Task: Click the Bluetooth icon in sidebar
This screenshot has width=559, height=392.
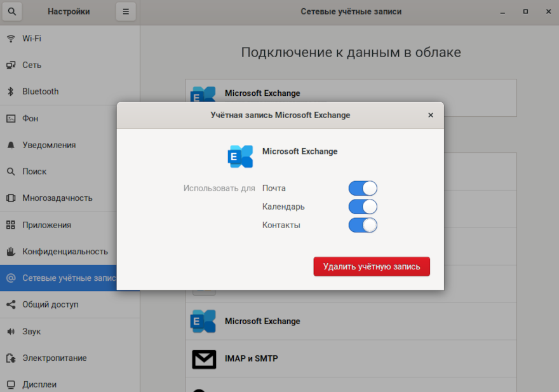Action: coord(11,91)
